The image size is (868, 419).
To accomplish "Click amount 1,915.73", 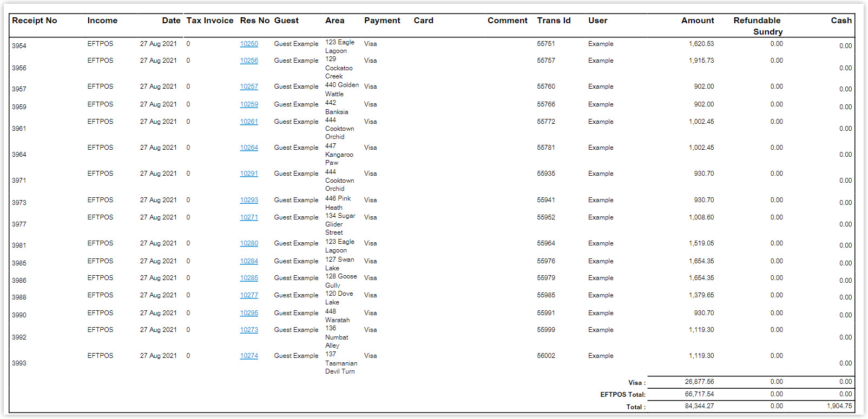I will (701, 61).
